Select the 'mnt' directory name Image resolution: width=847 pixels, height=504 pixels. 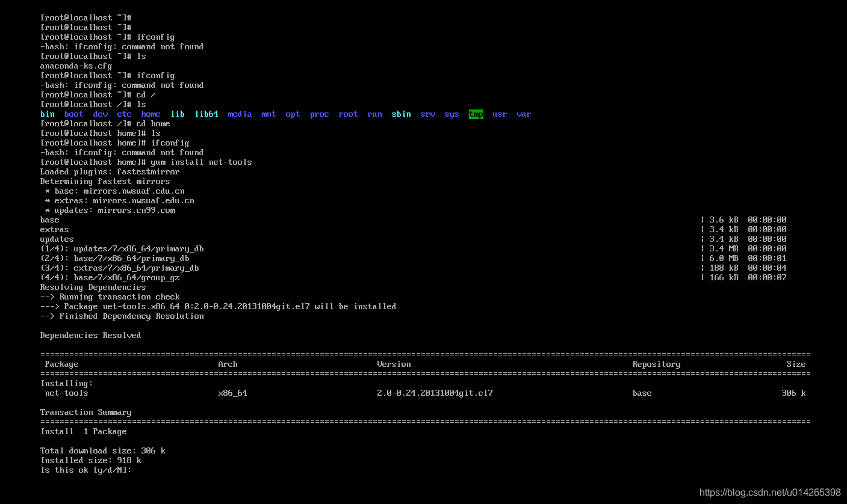click(x=269, y=114)
